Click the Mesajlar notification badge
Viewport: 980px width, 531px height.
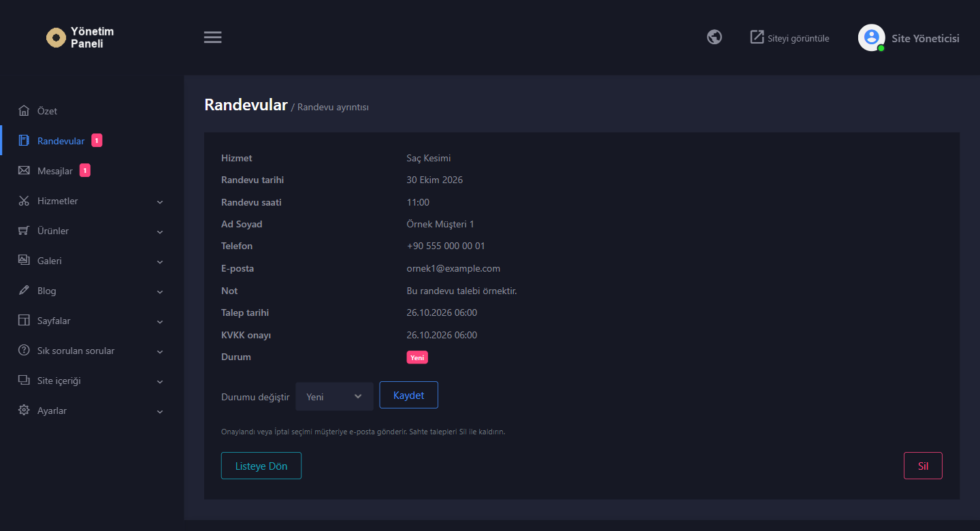pyautogui.click(x=85, y=171)
